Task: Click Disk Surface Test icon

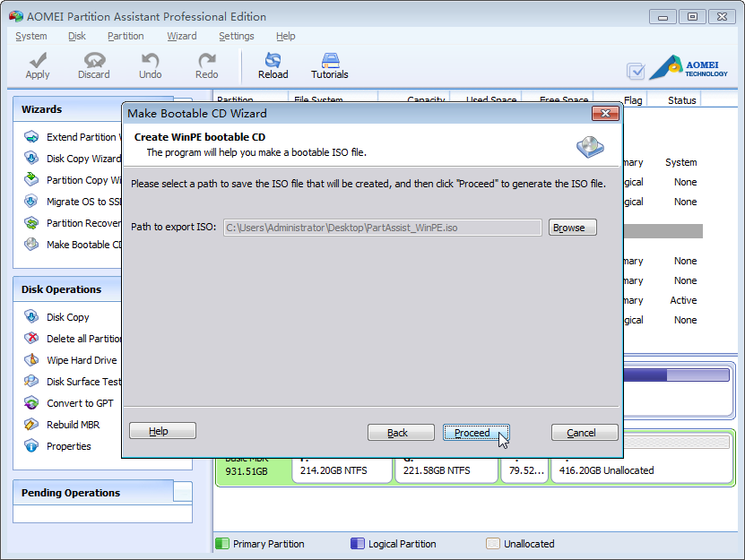Action: tap(31, 382)
